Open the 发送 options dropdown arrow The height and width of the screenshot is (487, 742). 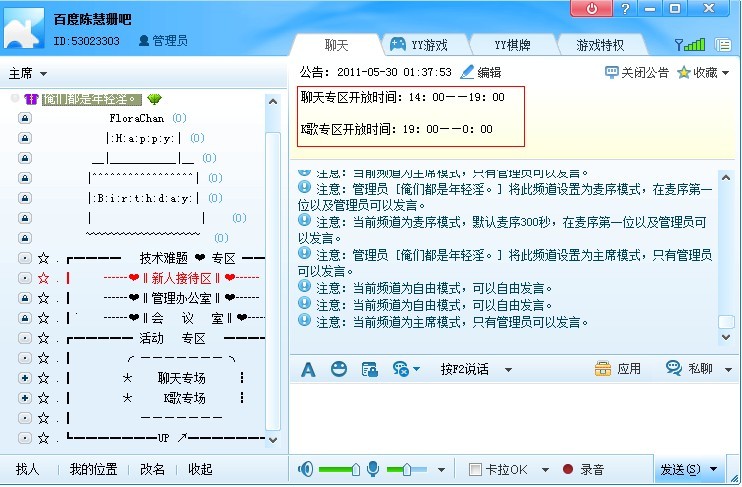(x=714, y=469)
